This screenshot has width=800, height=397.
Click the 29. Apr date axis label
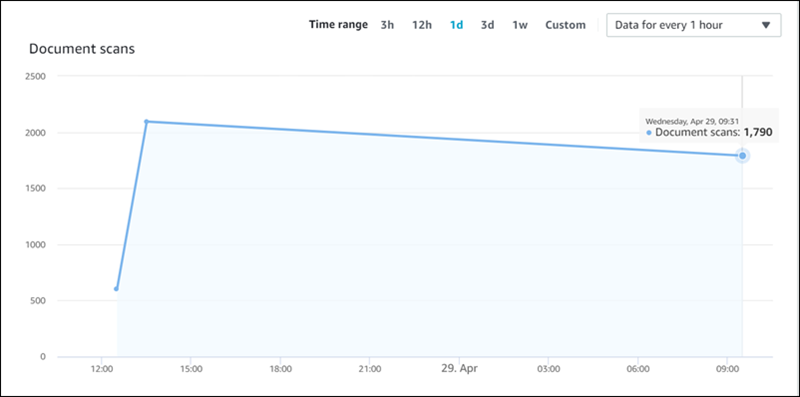pyautogui.click(x=459, y=368)
